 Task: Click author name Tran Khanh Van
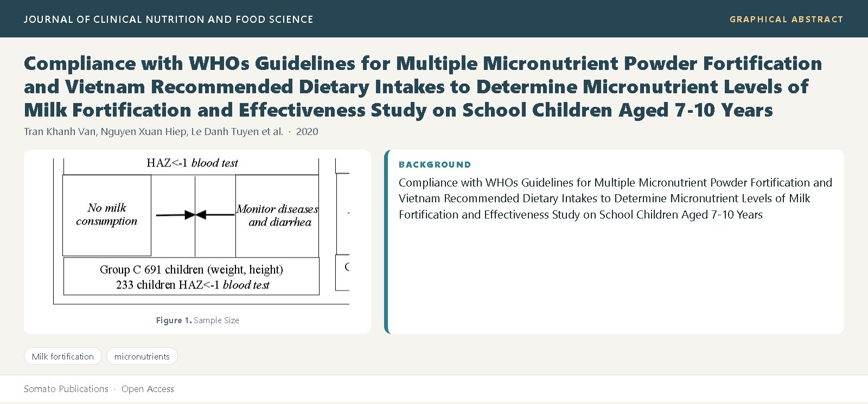pyautogui.click(x=60, y=132)
